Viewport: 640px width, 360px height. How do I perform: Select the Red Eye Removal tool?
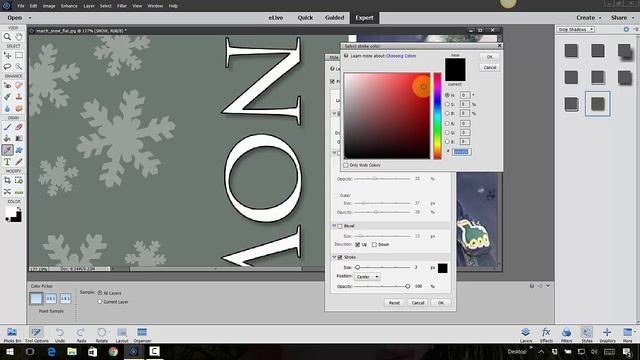pyautogui.click(x=7, y=85)
